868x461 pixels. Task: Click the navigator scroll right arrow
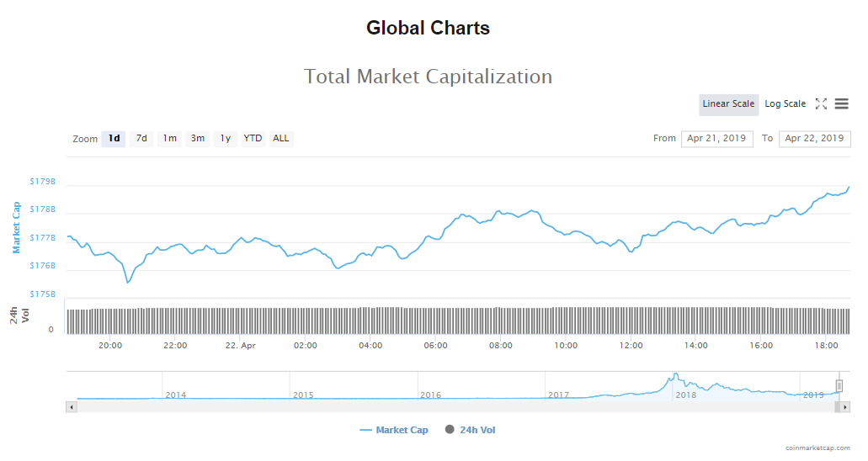click(844, 407)
